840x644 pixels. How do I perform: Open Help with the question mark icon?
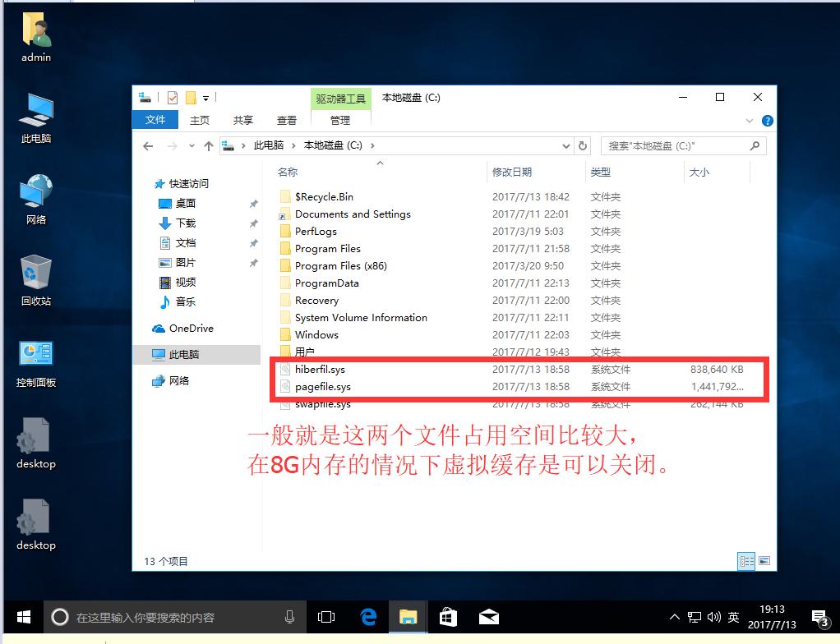coord(767,120)
